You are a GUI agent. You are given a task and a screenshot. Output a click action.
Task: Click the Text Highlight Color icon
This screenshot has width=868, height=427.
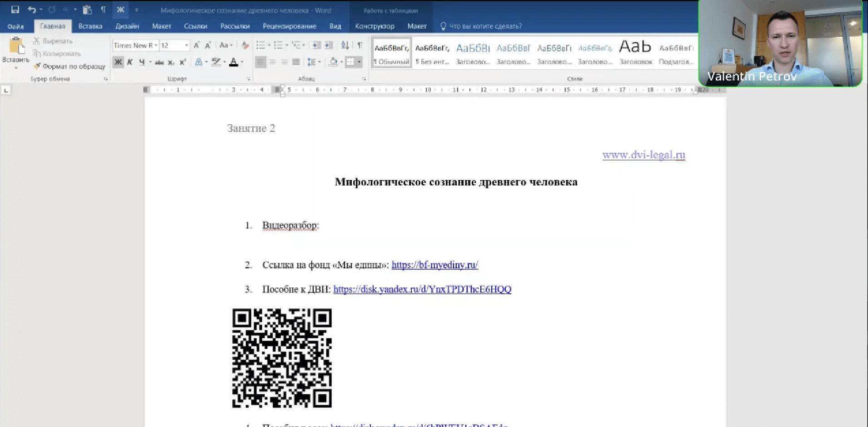(x=215, y=62)
